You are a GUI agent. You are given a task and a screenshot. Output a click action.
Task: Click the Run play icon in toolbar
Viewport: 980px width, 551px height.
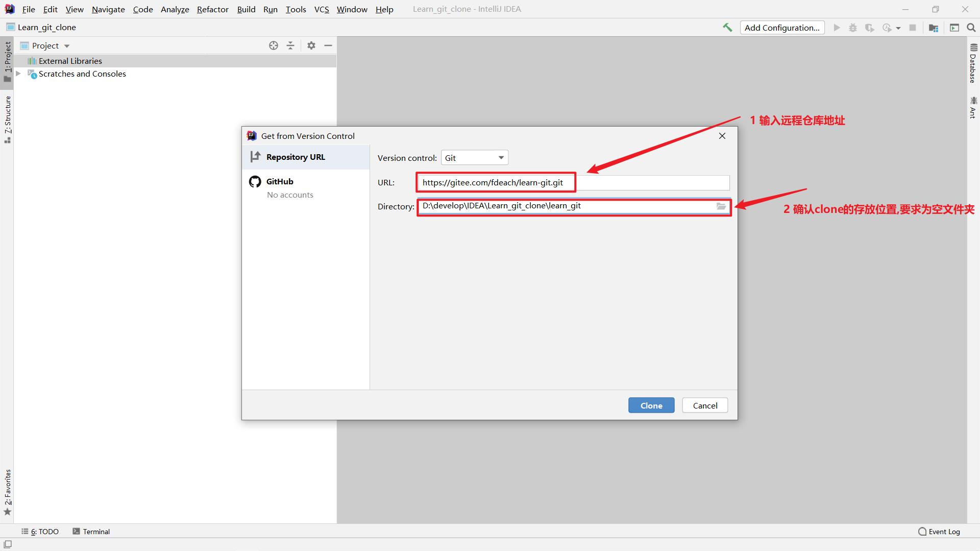[837, 28]
